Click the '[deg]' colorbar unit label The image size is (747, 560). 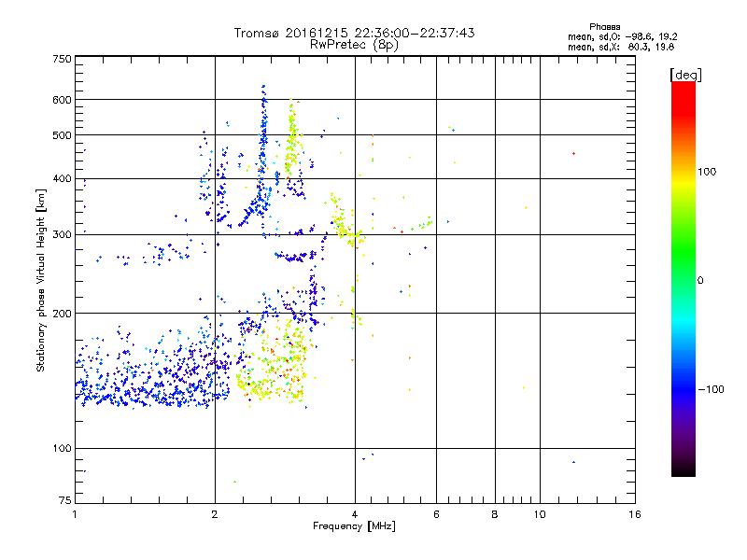[x=685, y=75]
